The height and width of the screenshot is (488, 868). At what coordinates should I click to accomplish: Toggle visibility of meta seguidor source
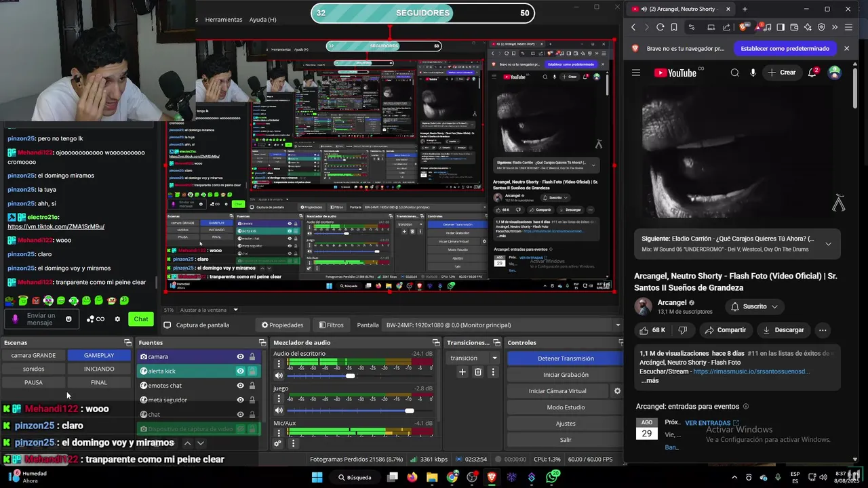click(240, 400)
